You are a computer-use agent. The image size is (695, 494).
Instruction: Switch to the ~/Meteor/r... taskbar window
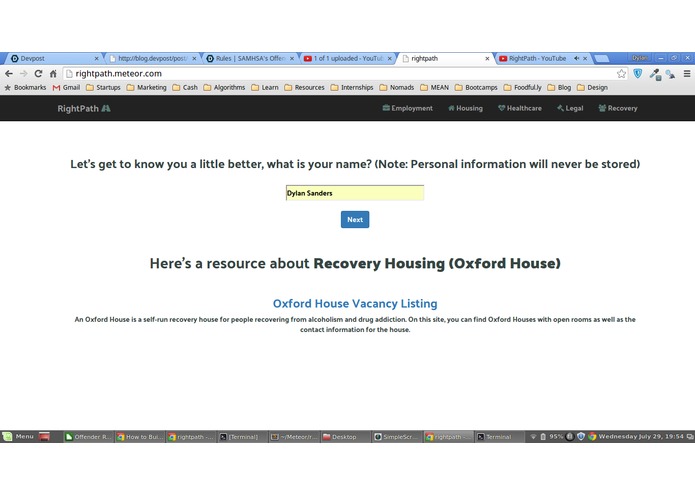294,437
